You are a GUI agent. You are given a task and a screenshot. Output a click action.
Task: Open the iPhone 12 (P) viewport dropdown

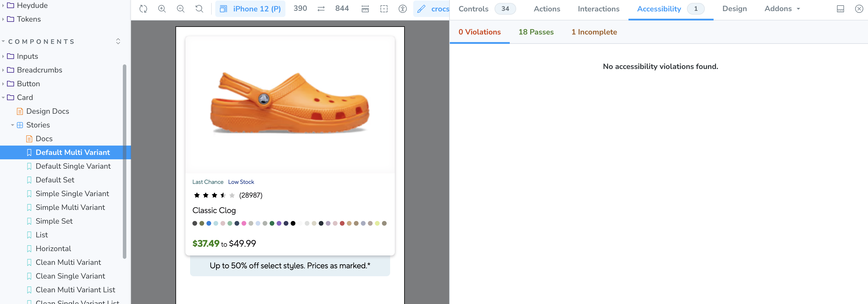pos(250,9)
